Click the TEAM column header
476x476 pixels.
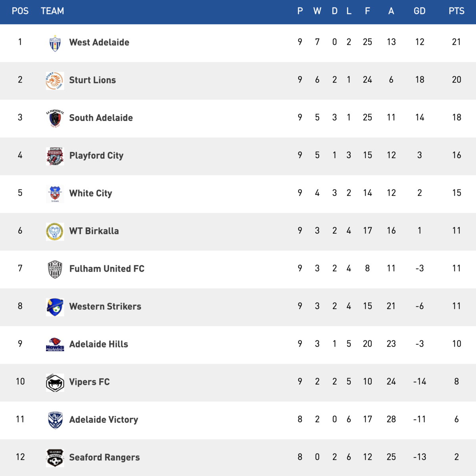click(52, 11)
